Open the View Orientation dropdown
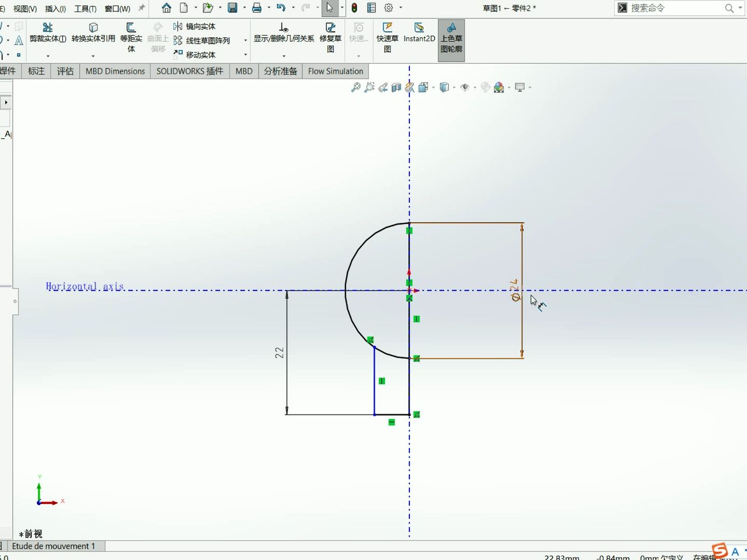Screen dimensions: 747x560 [x=433, y=87]
